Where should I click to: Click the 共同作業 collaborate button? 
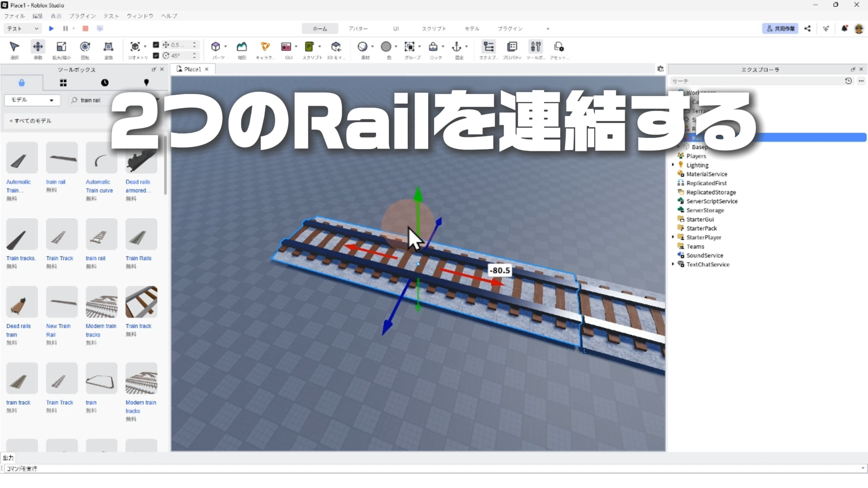[x=780, y=28]
